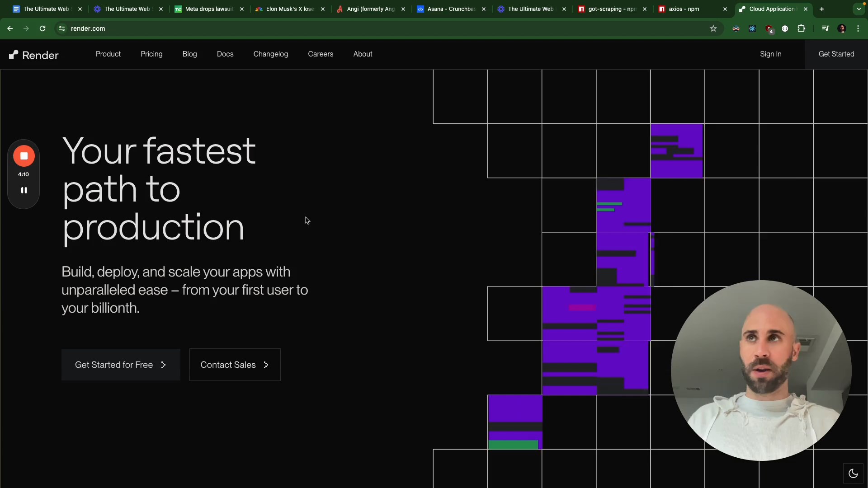View site information icon in address bar

point(62,28)
